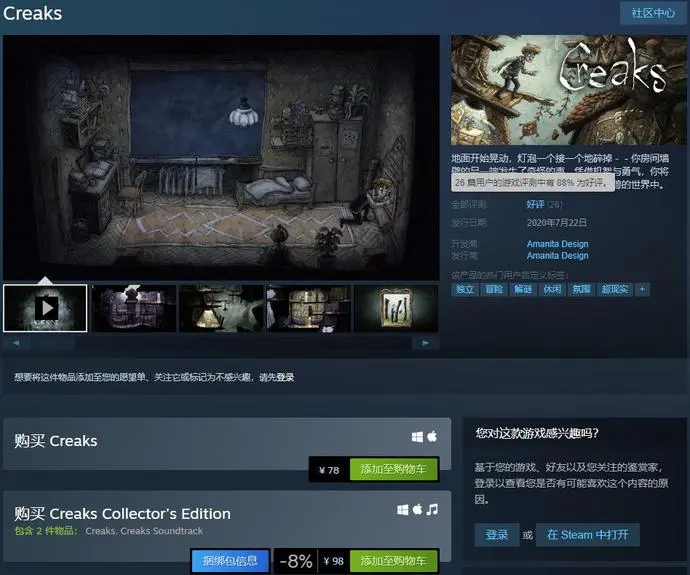Screen dimensions: 690x575
Task: Select the second screenshot thumbnail, purple room
Action: [134, 308]
